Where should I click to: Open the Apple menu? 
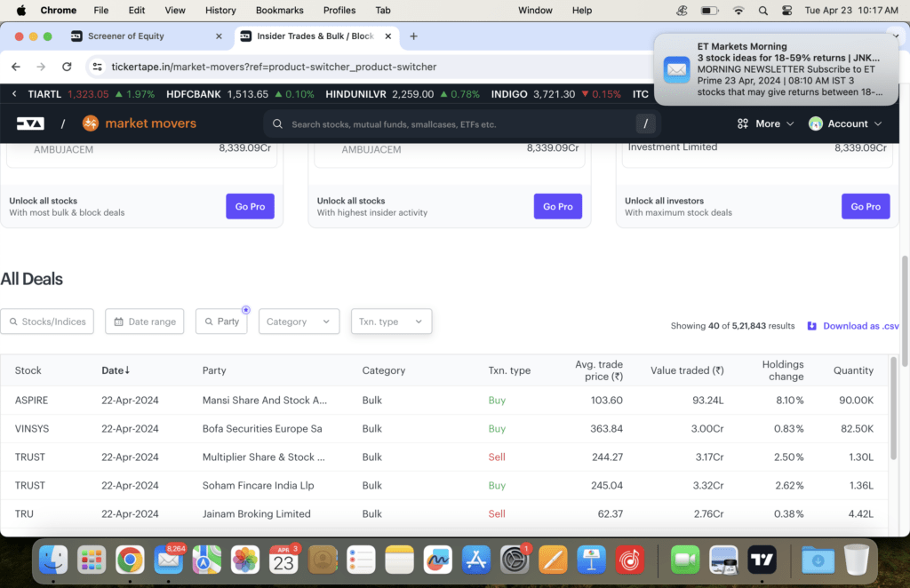tap(21, 10)
